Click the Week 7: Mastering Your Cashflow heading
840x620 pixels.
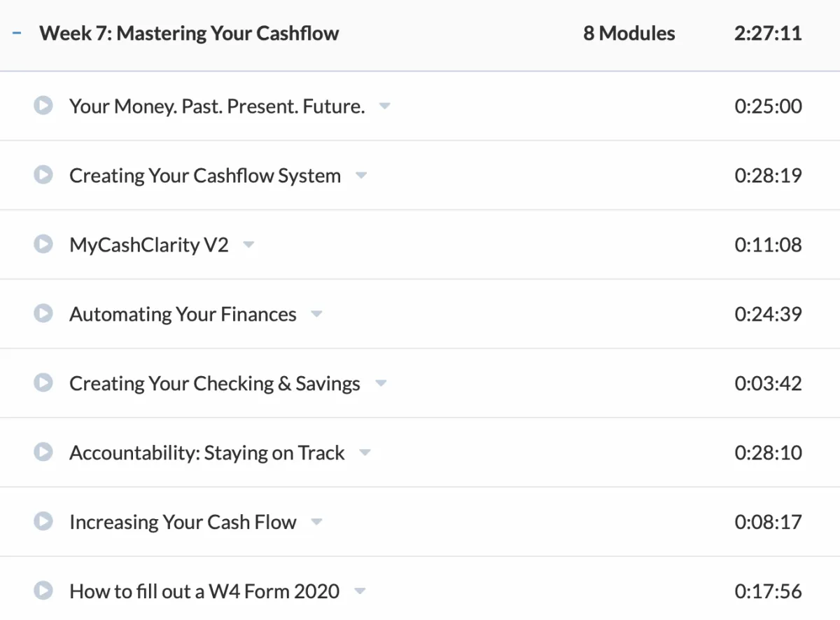(189, 34)
